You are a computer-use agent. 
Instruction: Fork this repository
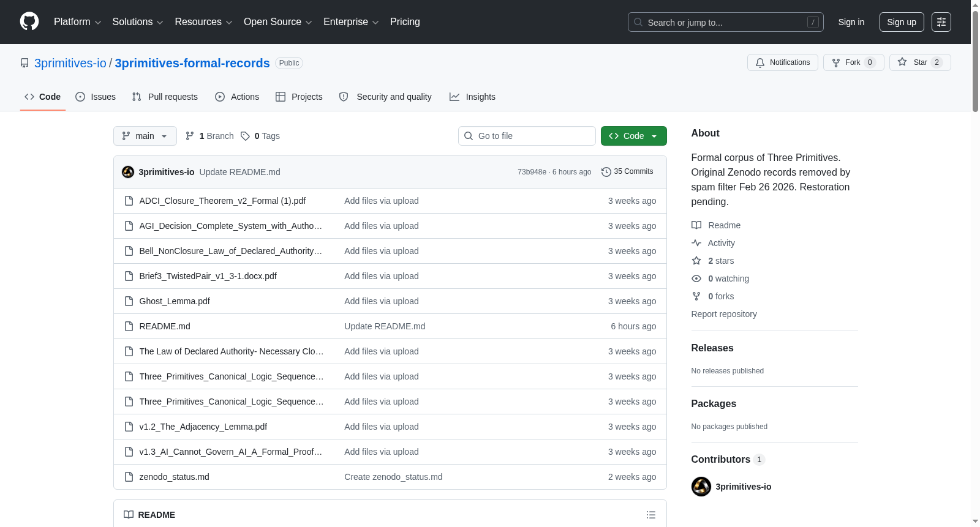tap(854, 62)
